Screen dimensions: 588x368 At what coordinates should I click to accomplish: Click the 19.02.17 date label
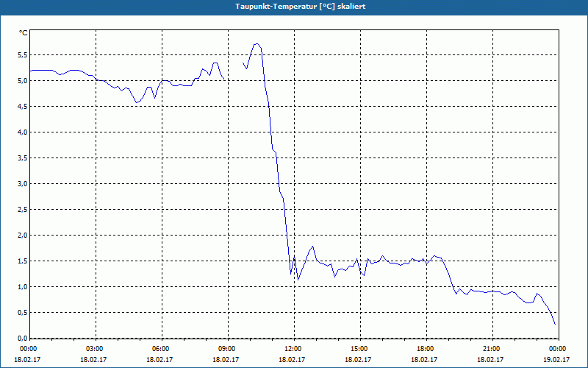(x=556, y=360)
